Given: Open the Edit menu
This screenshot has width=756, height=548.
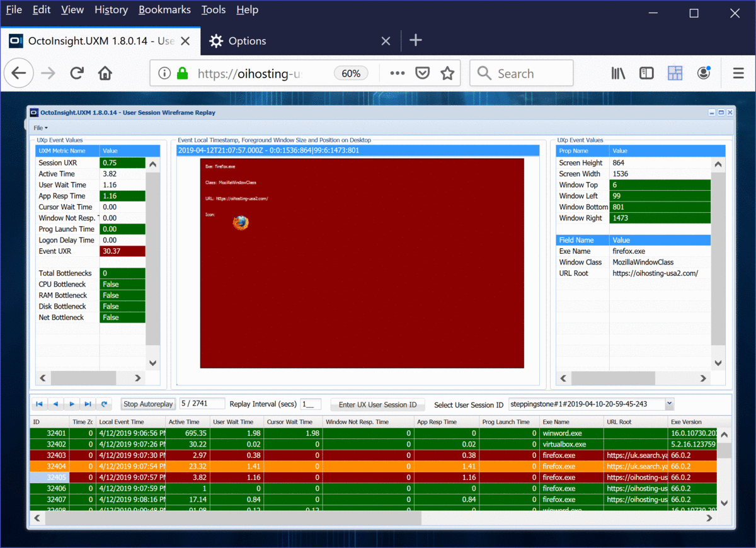Looking at the screenshot, I should click(x=42, y=10).
